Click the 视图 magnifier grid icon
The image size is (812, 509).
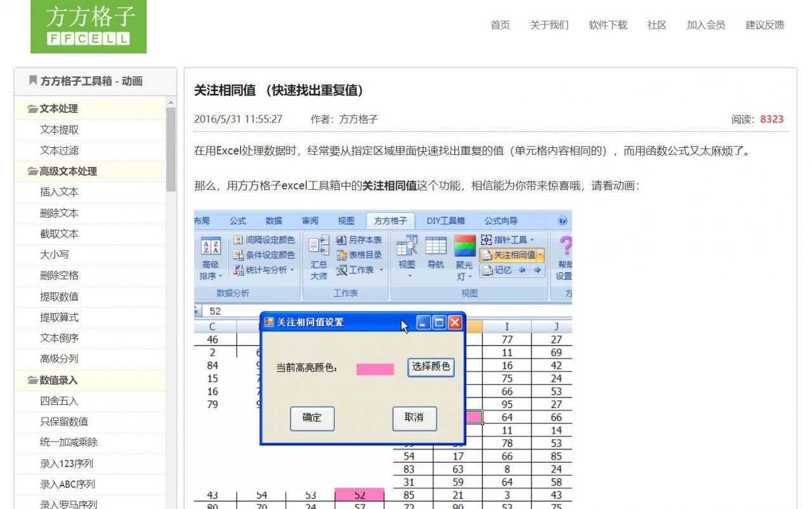click(407, 245)
